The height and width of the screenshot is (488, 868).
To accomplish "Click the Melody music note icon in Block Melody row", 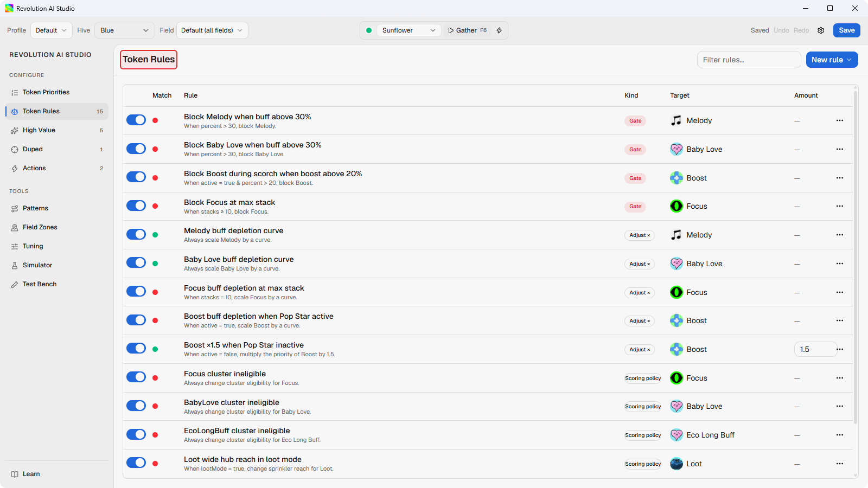I will pos(676,120).
